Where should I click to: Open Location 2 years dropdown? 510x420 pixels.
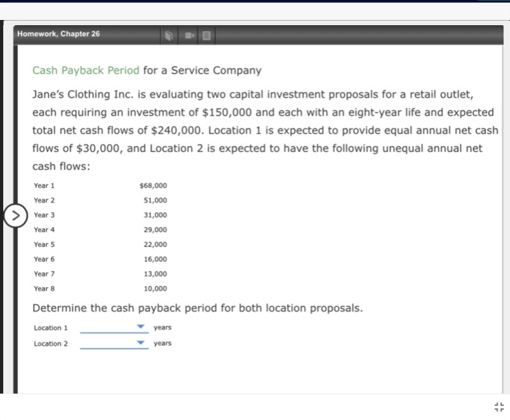[x=114, y=343]
